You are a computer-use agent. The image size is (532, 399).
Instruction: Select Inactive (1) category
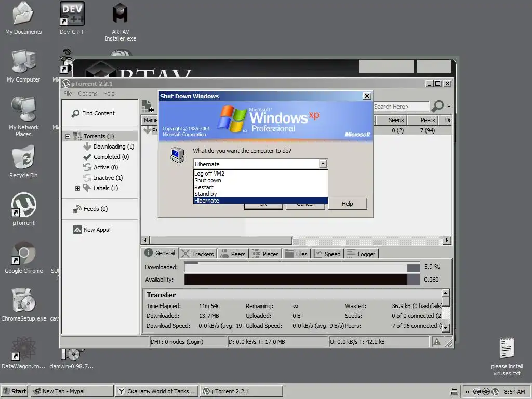[103, 178]
